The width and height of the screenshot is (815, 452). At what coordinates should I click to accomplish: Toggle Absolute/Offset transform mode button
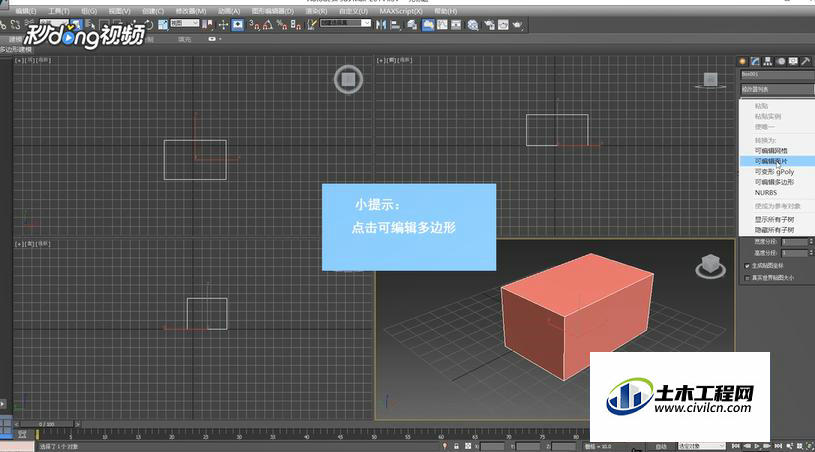(x=468, y=446)
